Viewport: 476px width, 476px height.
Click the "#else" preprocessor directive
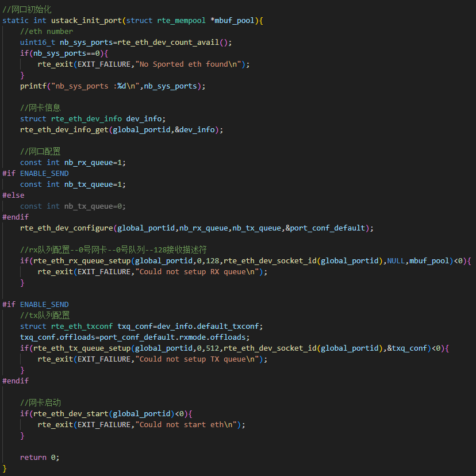13,195
